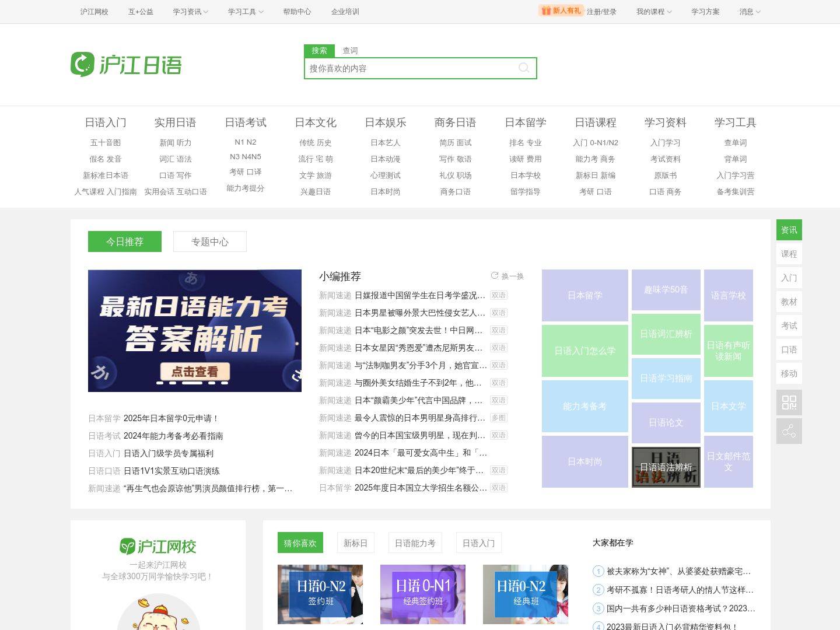This screenshot has width=840, height=630.
Task: Expand the 学习资讯 dropdown menu
Action: point(190,12)
